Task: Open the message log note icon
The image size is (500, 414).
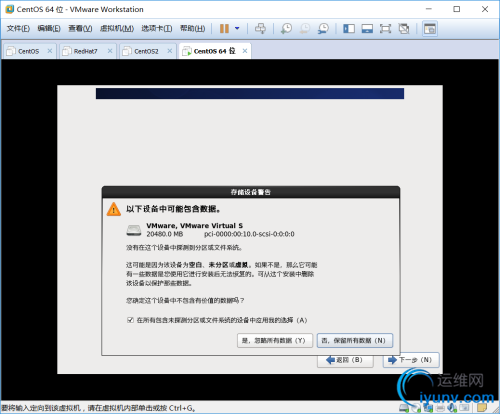Action: pos(481,408)
